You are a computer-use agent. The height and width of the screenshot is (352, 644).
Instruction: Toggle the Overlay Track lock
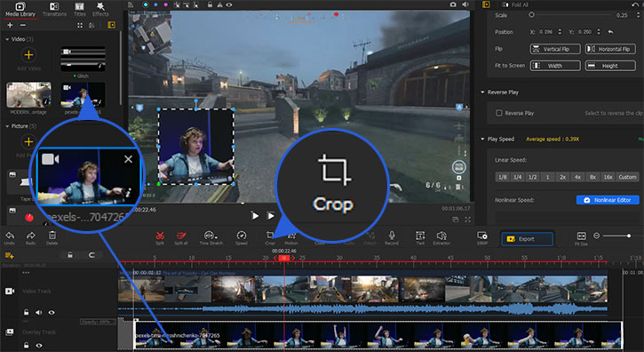(27, 346)
